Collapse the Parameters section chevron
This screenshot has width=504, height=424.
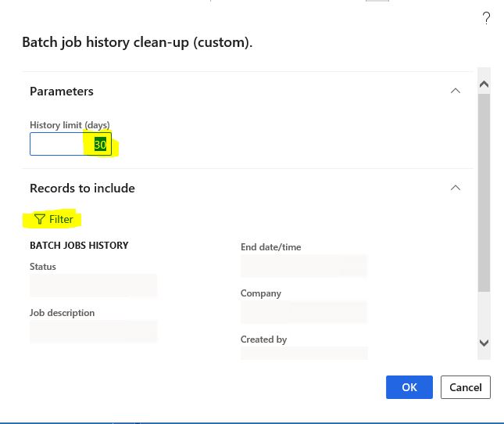click(x=456, y=91)
